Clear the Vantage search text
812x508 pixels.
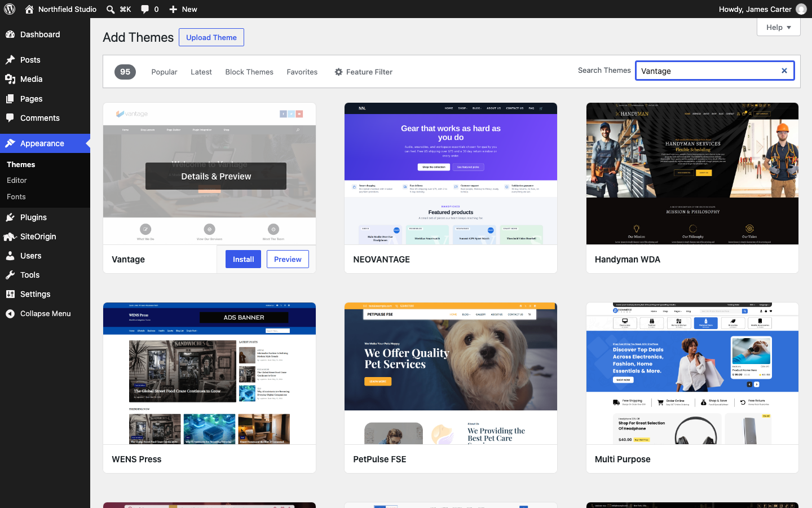coord(784,71)
